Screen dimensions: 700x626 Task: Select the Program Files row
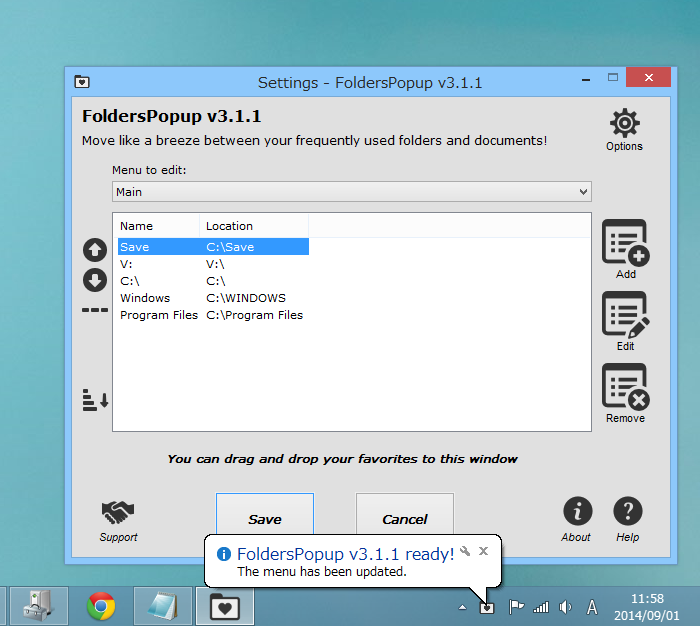(213, 315)
